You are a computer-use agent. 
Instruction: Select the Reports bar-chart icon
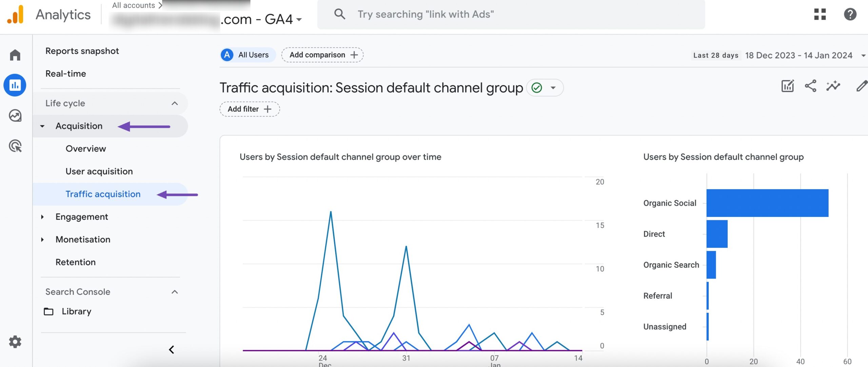(15, 85)
